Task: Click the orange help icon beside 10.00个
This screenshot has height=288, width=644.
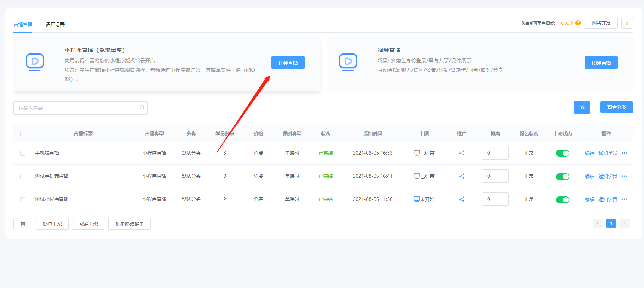Action: pos(578,23)
